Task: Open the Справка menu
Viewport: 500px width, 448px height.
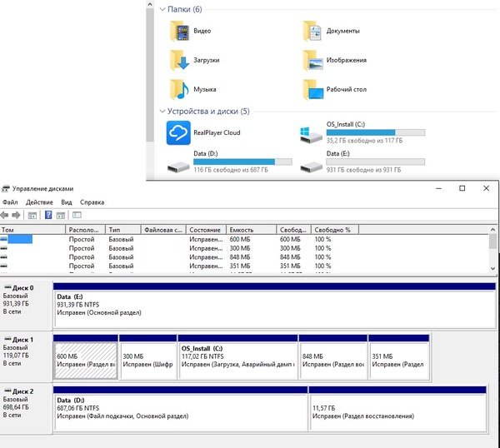Action: tap(92, 202)
